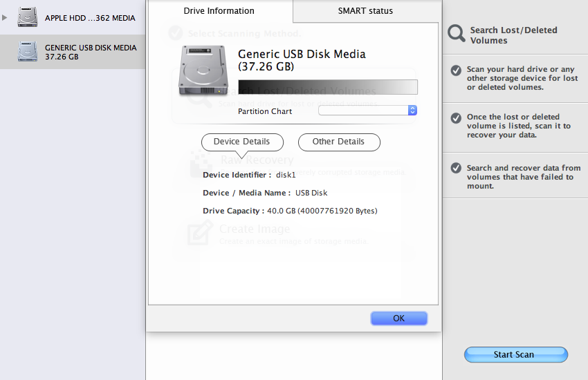Click checkmark beside 'Scan your hard drive'

pyautogui.click(x=456, y=70)
